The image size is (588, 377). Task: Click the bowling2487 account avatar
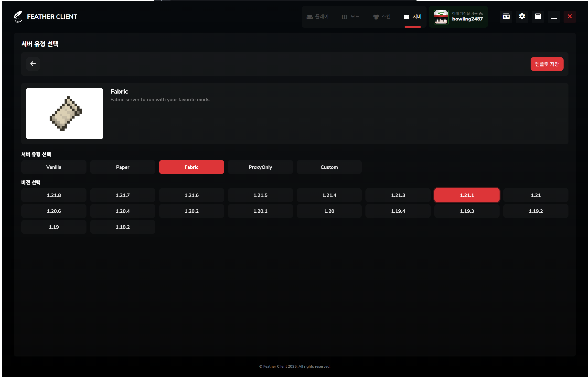point(441,17)
